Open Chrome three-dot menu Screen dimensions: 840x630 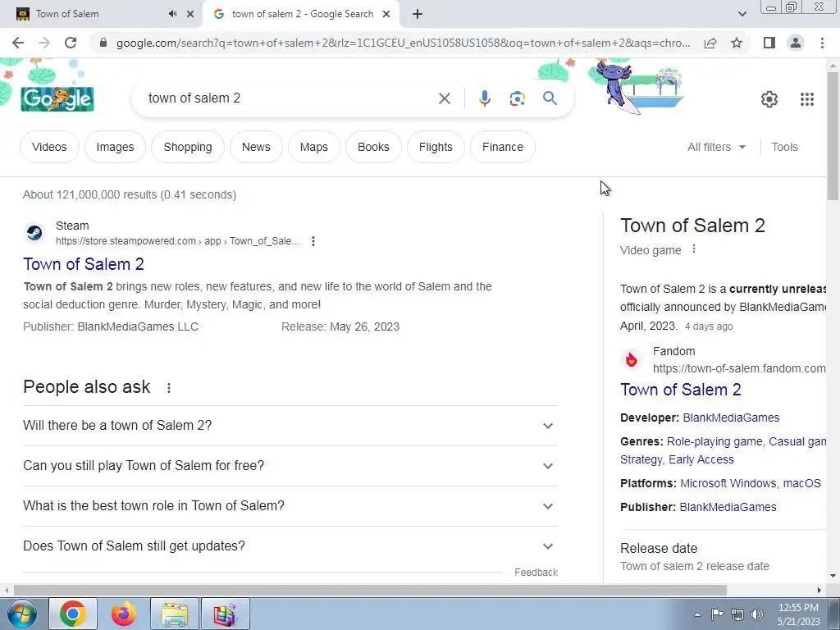[x=822, y=43]
